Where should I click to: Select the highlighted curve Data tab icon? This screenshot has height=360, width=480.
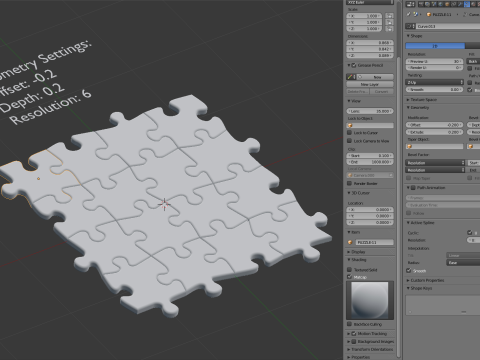tap(467, 4)
